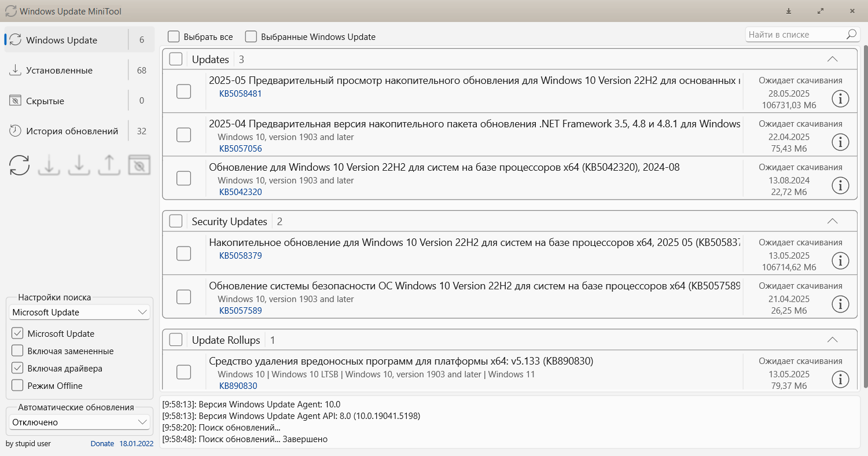Click the hide selected updates icon
The width and height of the screenshot is (868, 456).
tap(139, 166)
